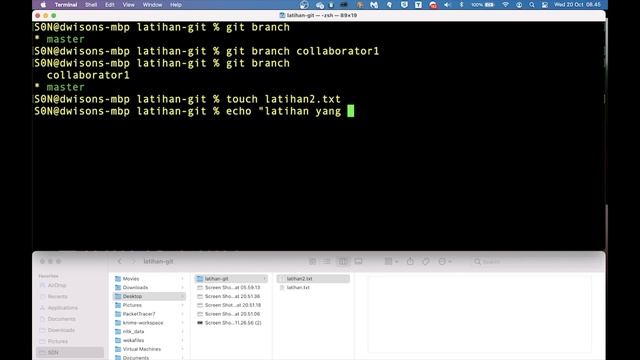Open the View menu
Screen dimensions: 640x360
click(128, 5)
